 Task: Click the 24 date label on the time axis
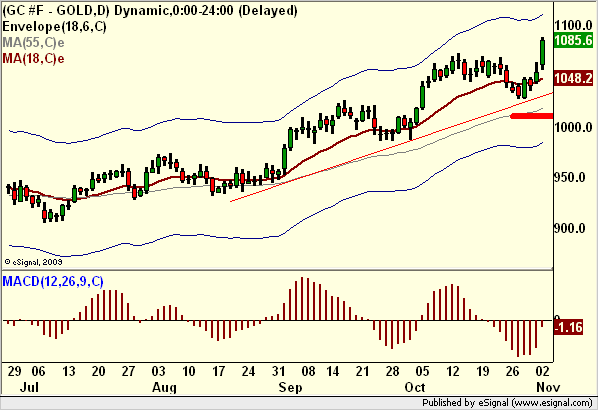click(x=248, y=371)
